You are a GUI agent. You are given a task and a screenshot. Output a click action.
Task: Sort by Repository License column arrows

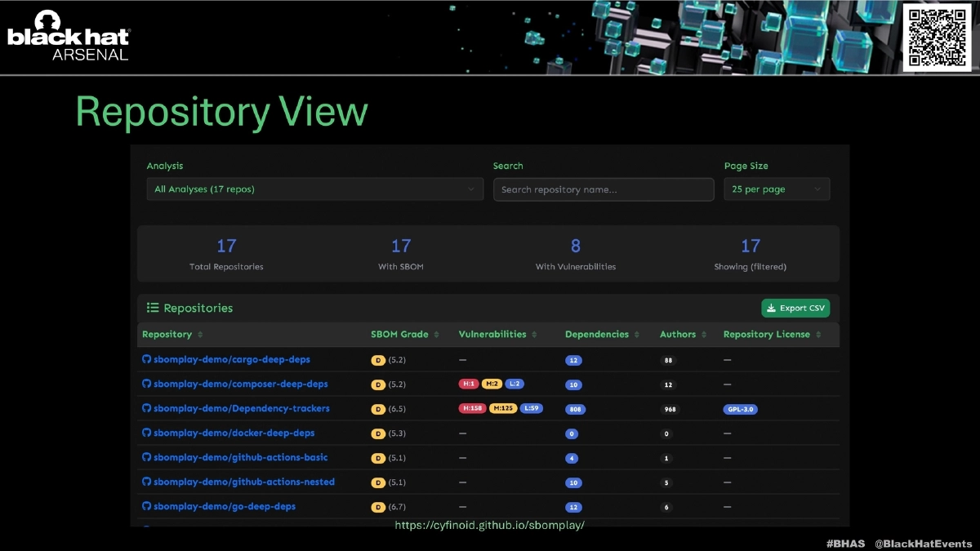[x=818, y=335]
